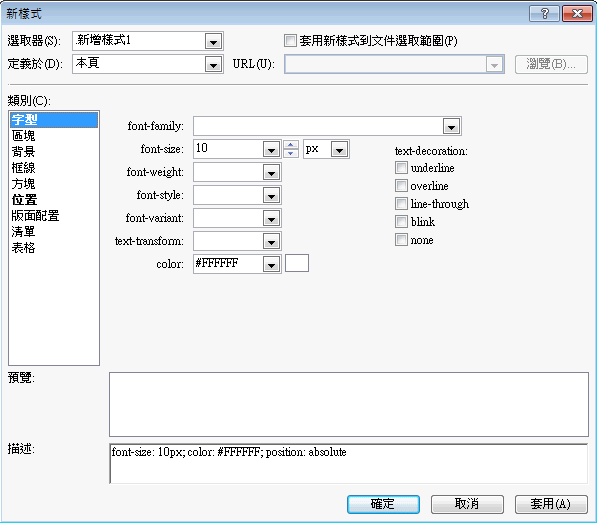Select the 背景 category
The image size is (597, 523).
[23, 151]
